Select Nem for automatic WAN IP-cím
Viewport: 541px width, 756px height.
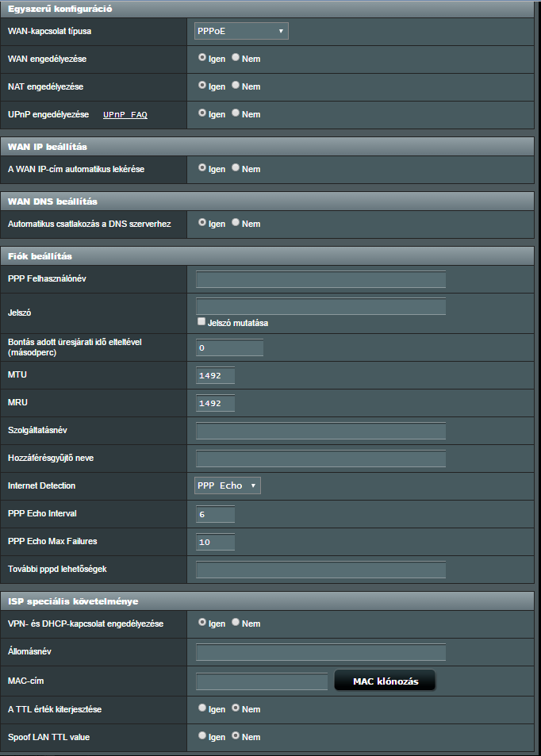coord(236,168)
